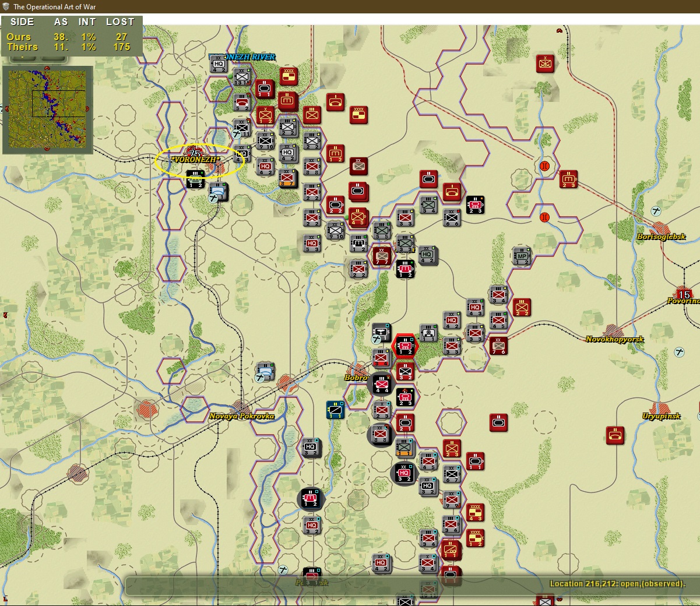The image size is (700, 606).
Task: Select the black aircraft unit counter north of Bobrov
Action: pos(381,333)
